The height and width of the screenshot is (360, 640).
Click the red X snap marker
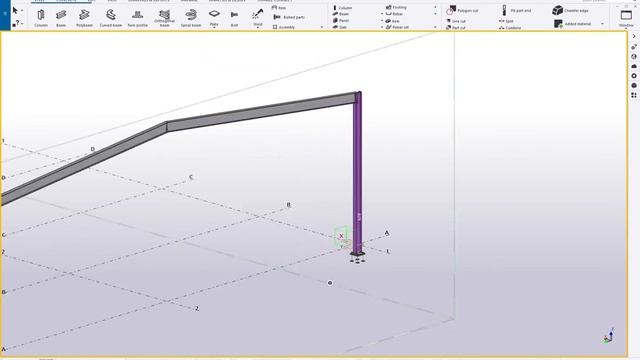click(x=341, y=236)
